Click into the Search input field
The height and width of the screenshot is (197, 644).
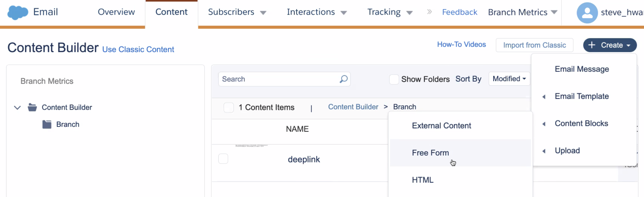tap(278, 79)
